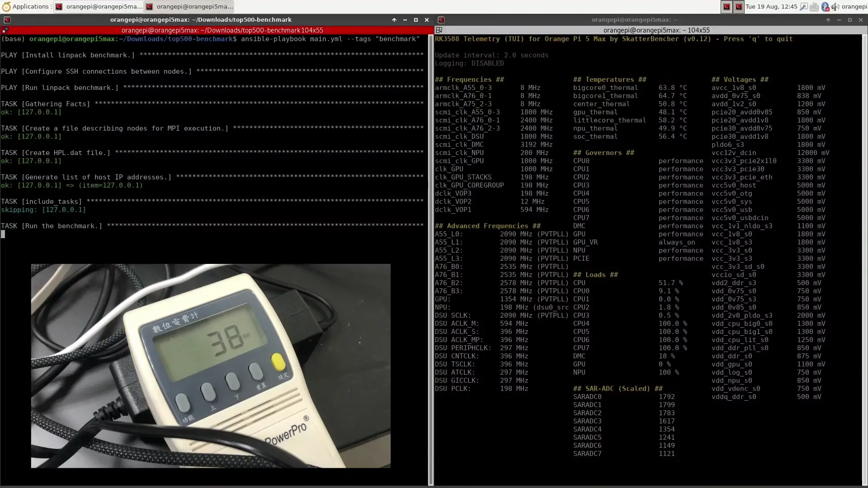868x488 pixels.
Task: Click the Bluetooth disabled tray icon
Action: pos(825,7)
